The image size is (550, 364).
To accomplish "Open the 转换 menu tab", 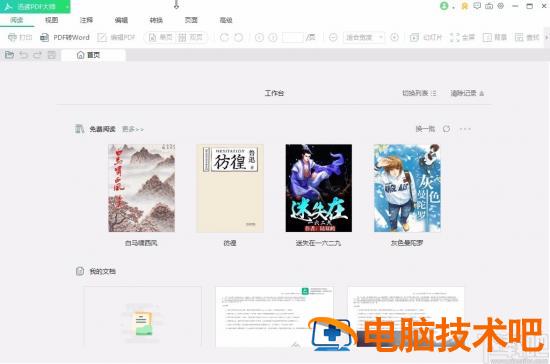I will [156, 20].
